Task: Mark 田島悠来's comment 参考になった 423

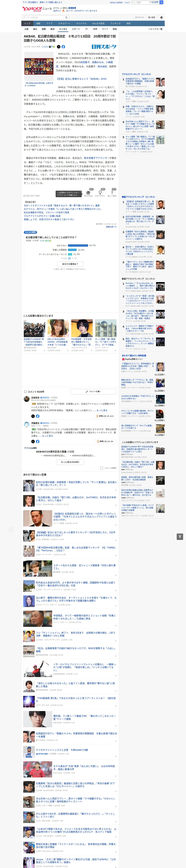Action: (x=105, y=416)
